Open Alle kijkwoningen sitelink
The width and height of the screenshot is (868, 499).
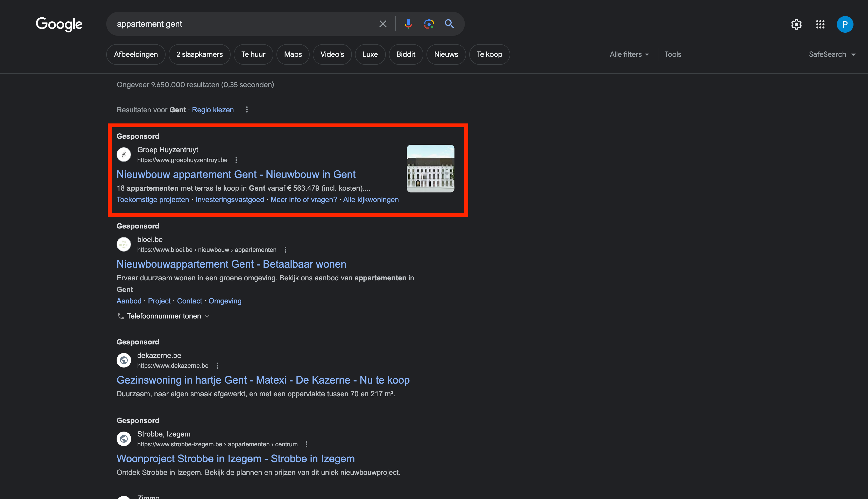point(371,199)
